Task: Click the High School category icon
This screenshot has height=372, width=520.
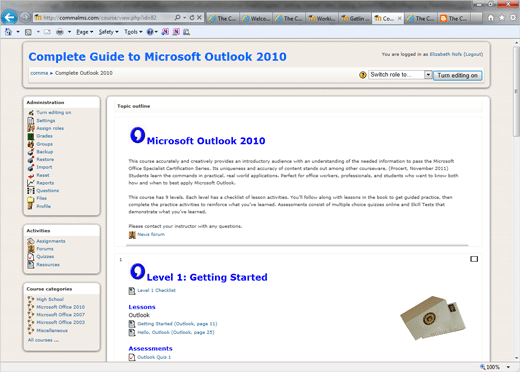Action: coord(31,299)
